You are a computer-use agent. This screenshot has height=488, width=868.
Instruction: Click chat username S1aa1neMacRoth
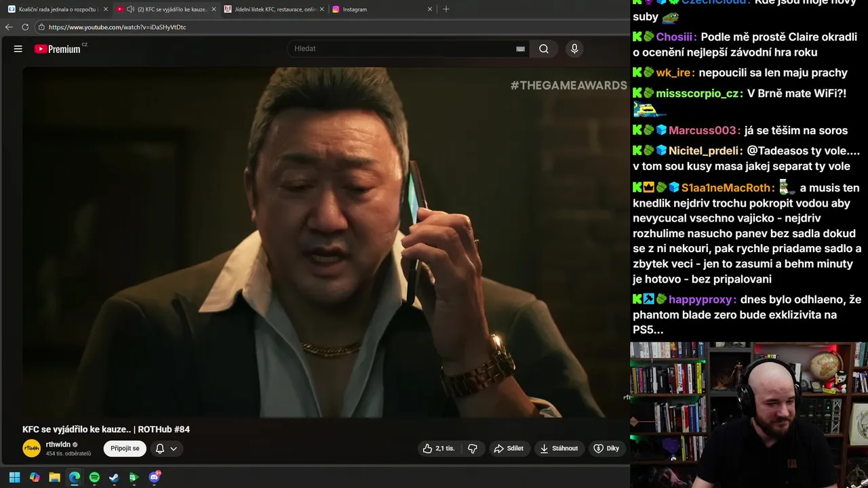tap(726, 188)
